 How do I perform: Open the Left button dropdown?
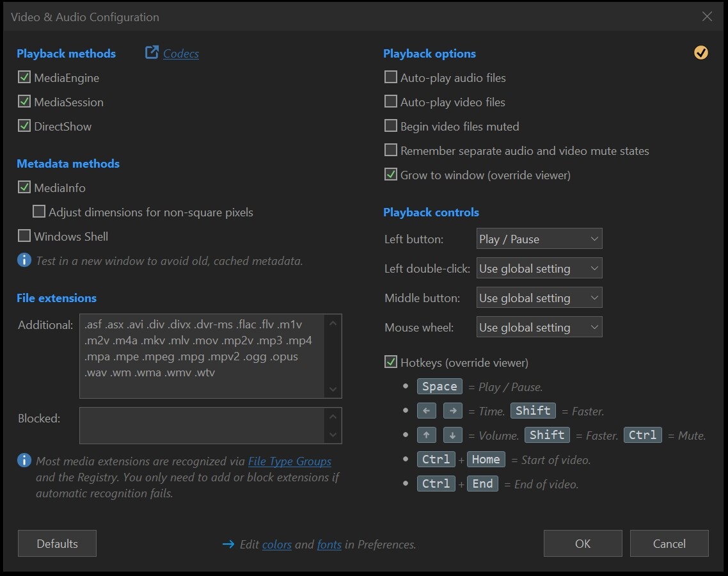(539, 239)
